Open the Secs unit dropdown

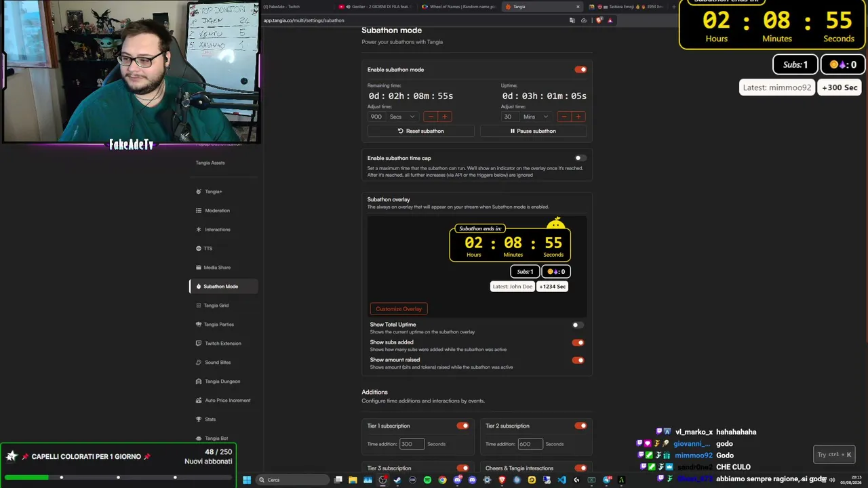402,117
